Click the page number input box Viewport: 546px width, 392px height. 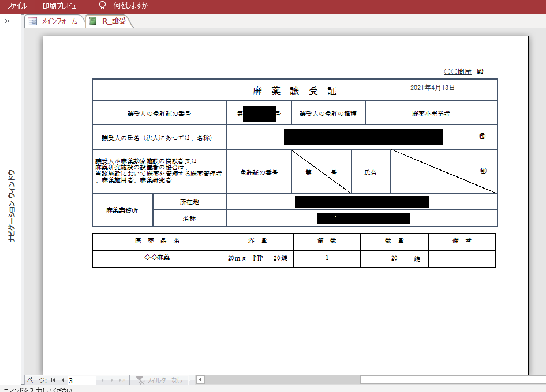[x=81, y=380]
